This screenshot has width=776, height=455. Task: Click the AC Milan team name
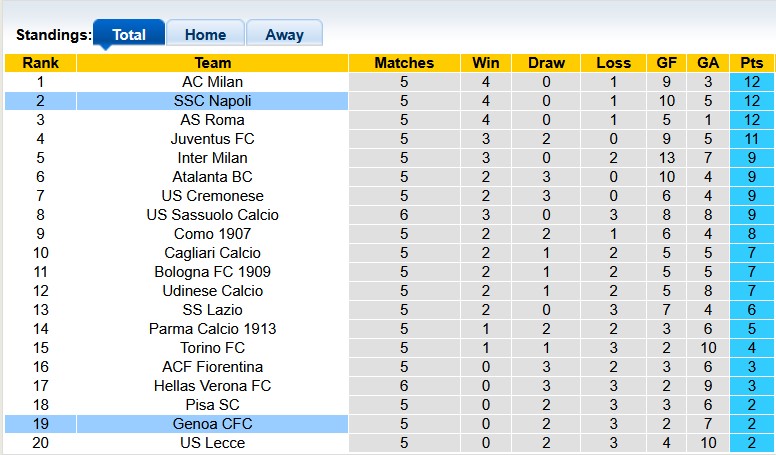click(x=212, y=82)
